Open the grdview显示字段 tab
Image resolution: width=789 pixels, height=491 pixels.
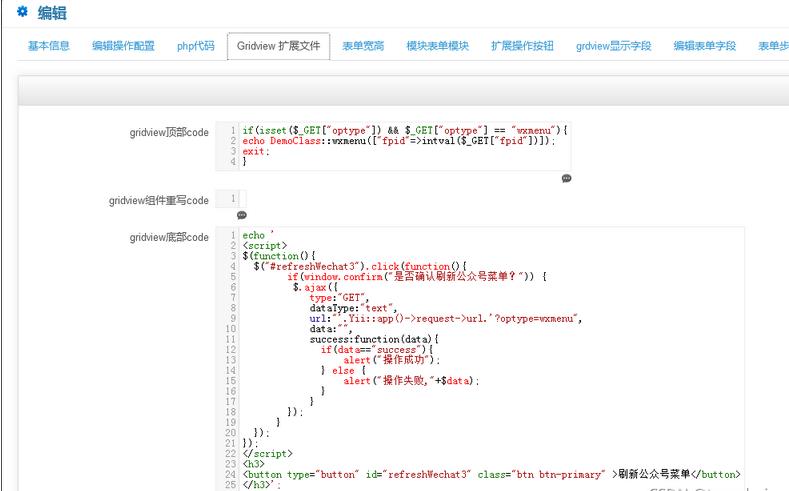click(613, 46)
